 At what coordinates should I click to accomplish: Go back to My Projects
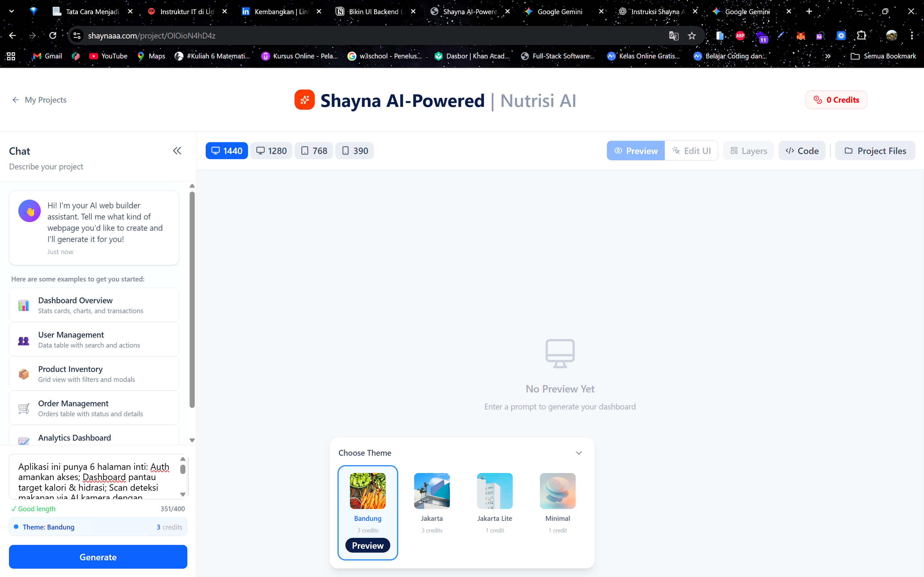tap(39, 99)
